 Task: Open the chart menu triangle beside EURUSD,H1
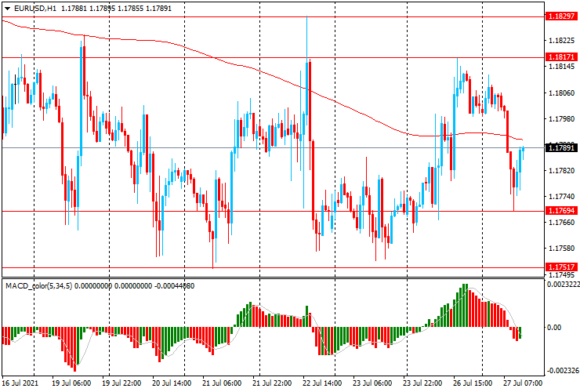7,9
